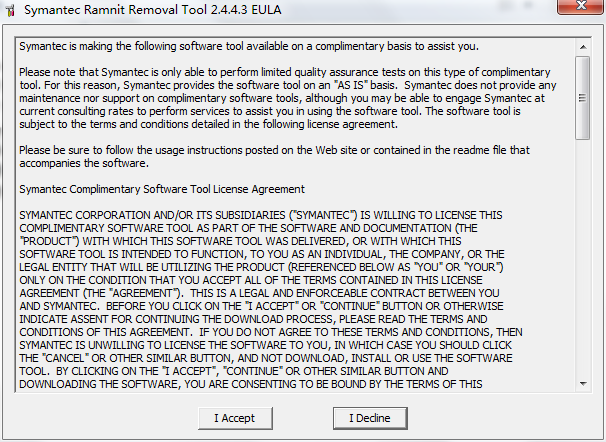Click the scrollbar down arrow

(583, 384)
